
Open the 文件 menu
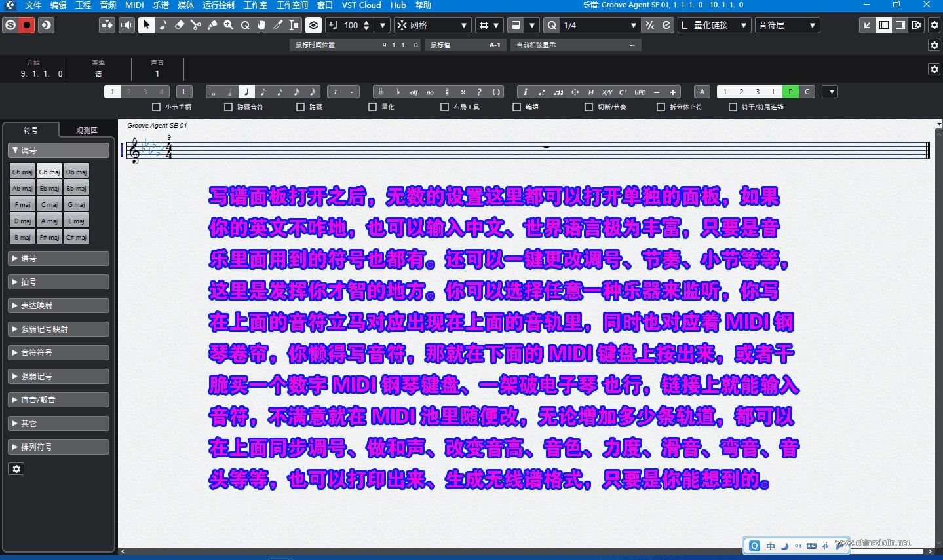(33, 5)
